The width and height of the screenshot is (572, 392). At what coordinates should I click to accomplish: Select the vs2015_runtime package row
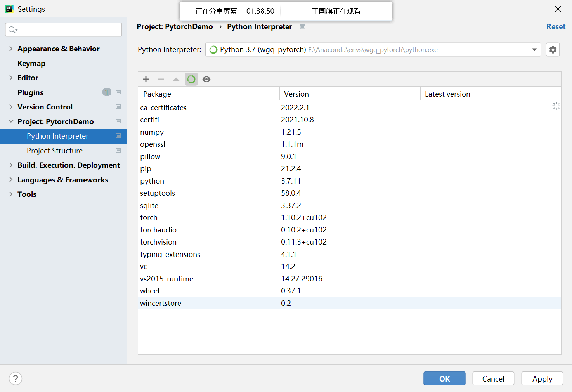click(x=349, y=279)
